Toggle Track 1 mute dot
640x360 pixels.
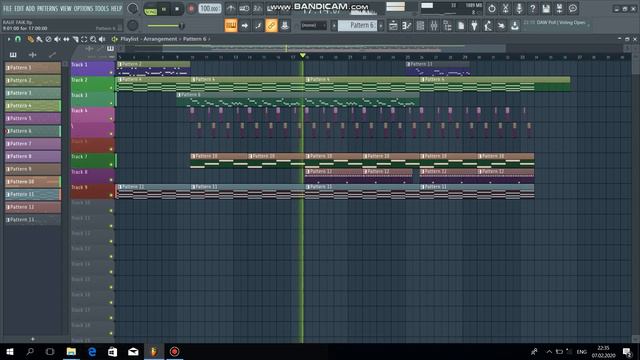[111, 73]
